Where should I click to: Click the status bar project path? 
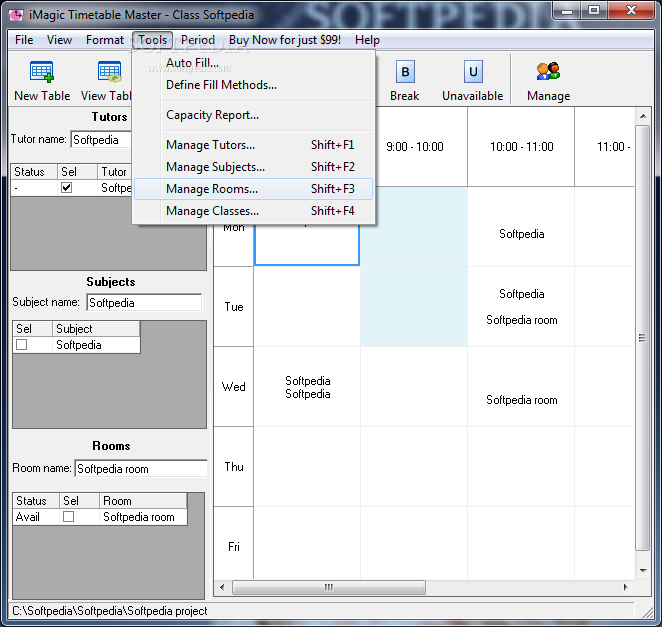pos(109,611)
